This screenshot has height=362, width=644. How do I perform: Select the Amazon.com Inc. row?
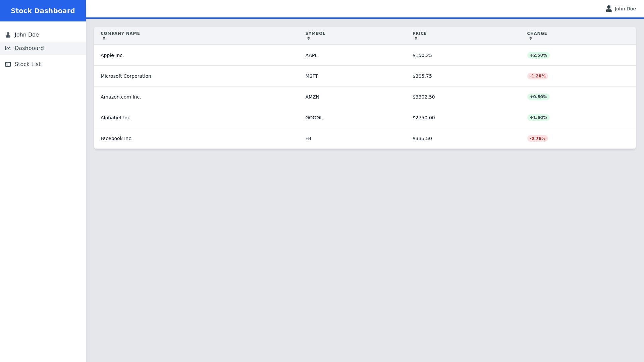click(x=121, y=97)
